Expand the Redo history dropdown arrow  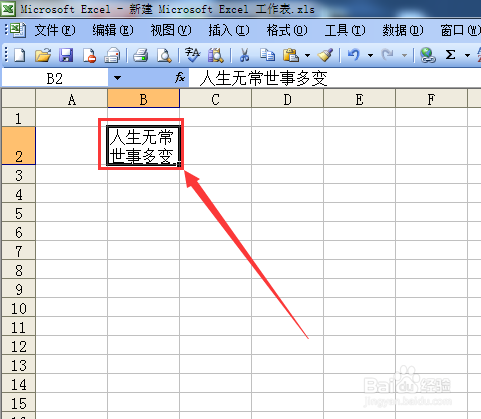[x=404, y=55]
